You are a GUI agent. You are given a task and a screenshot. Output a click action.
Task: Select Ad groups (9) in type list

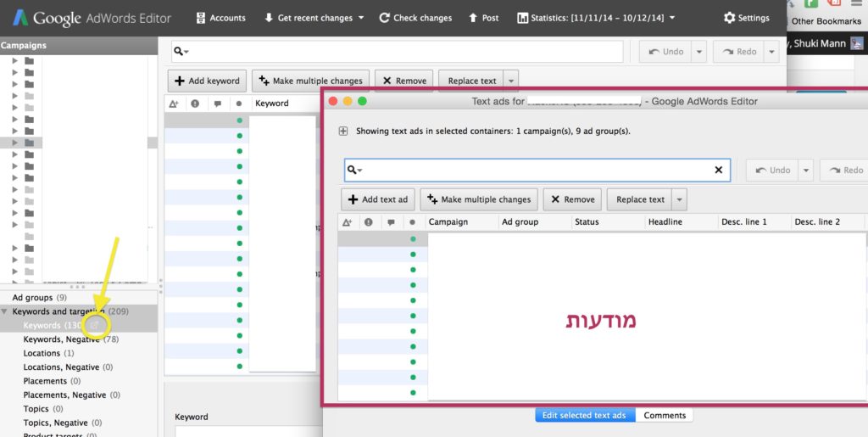(39, 298)
